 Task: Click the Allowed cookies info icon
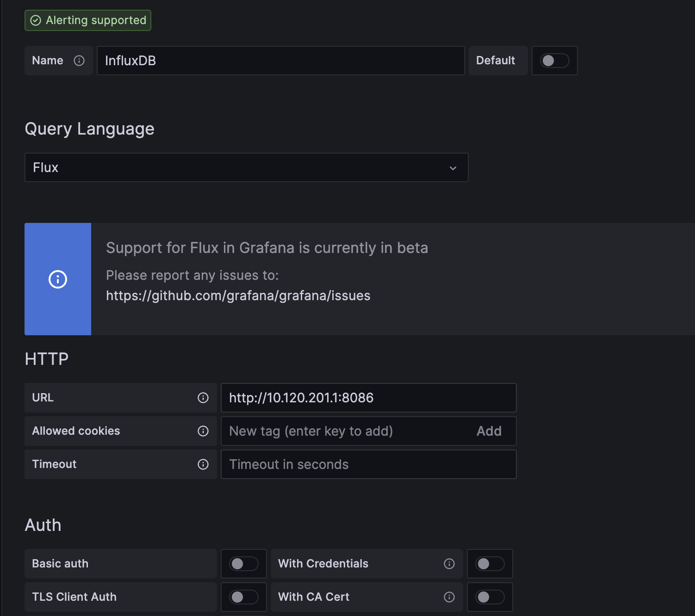[203, 431]
